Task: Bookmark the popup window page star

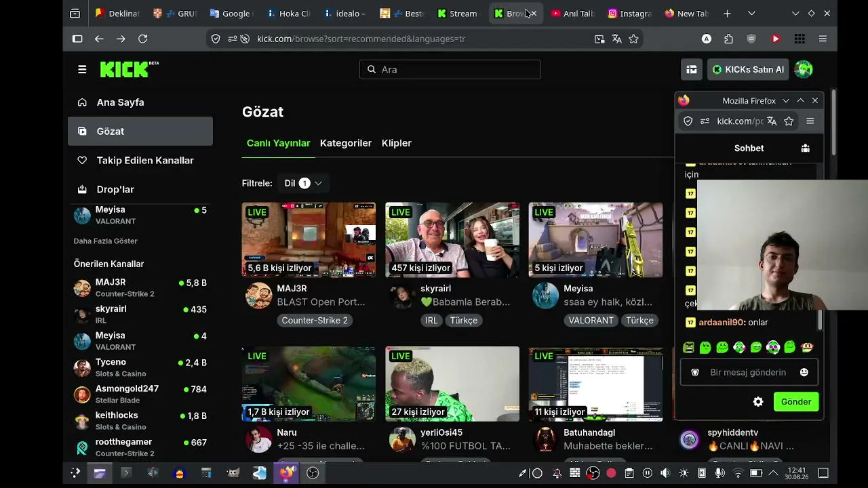Action: pos(789,121)
